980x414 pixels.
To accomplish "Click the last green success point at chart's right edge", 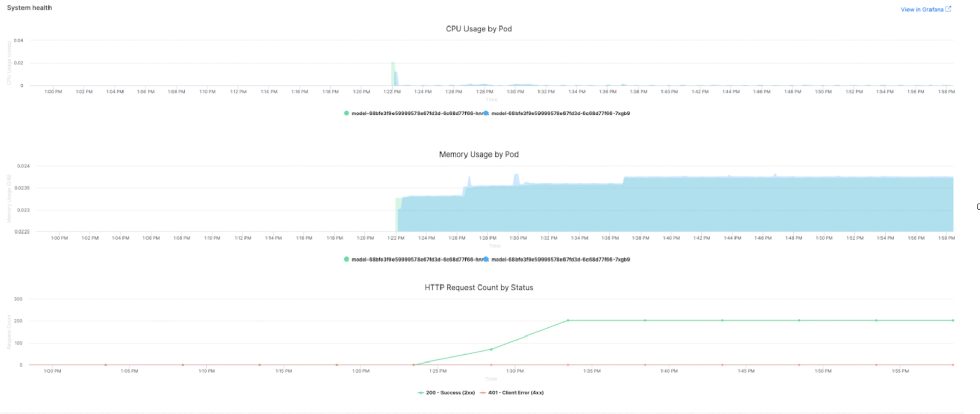I will pyautogui.click(x=953, y=320).
